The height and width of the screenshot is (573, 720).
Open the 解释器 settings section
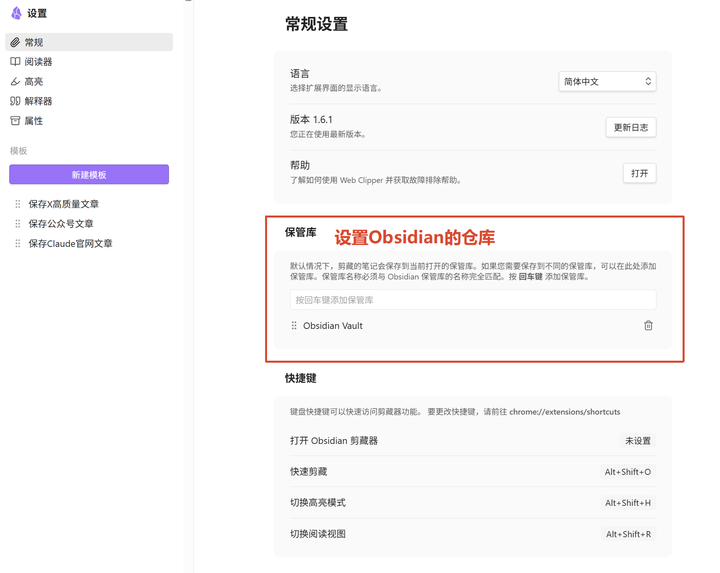coord(89,101)
